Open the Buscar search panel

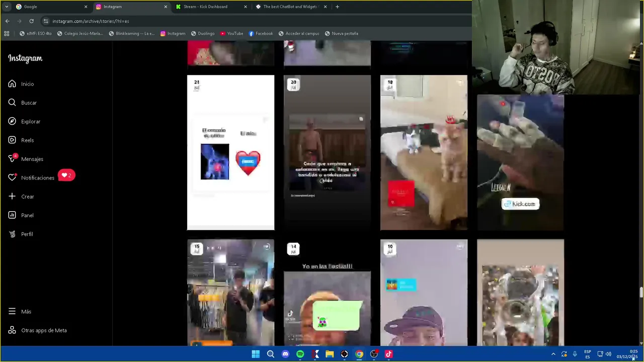[x=23, y=103]
